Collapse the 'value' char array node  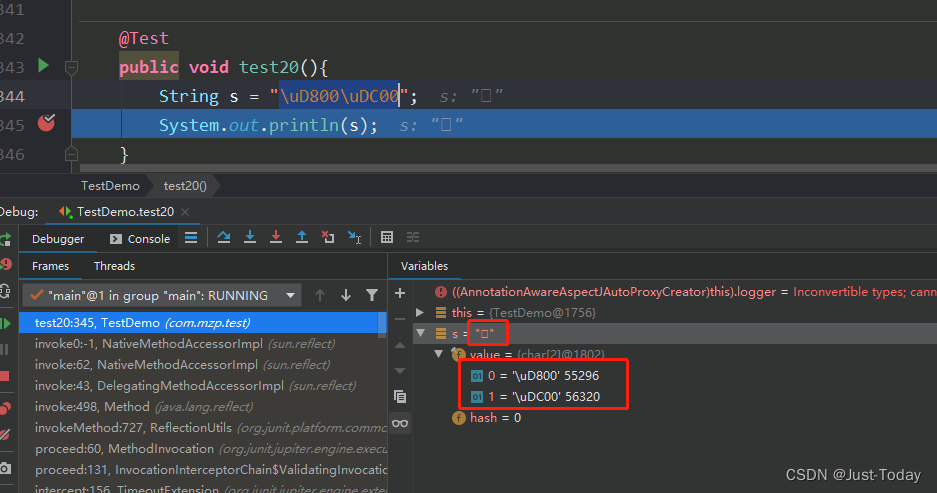click(438, 354)
